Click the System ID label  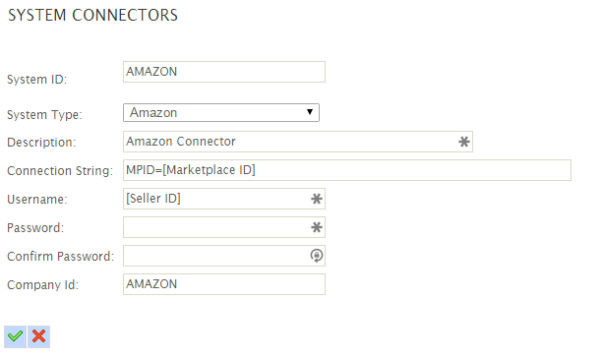pyautogui.click(x=37, y=79)
